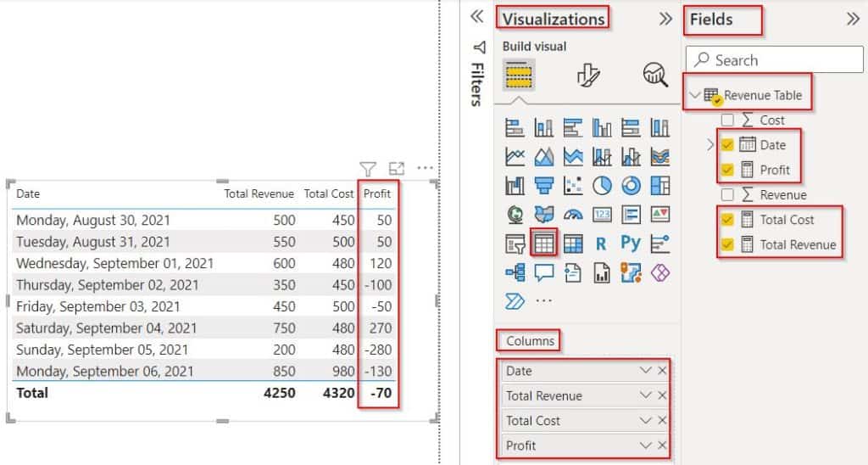Remove Date from Columns with X
868x465 pixels.
[662, 370]
